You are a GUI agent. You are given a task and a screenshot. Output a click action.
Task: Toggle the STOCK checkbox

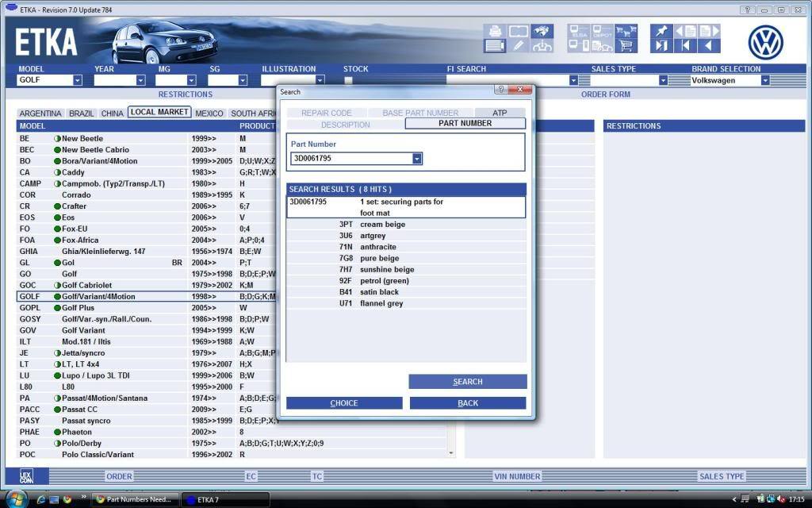[x=349, y=80]
